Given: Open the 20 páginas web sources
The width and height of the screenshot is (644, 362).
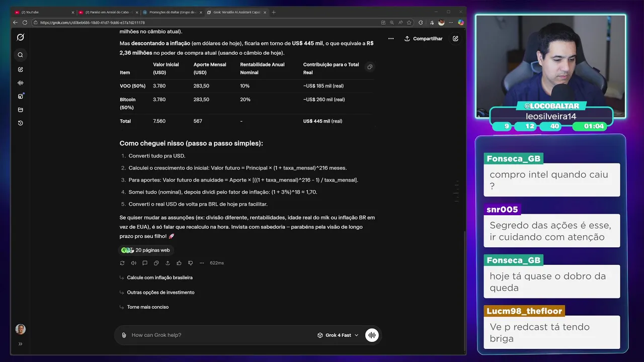Looking at the screenshot, I should click(x=146, y=250).
